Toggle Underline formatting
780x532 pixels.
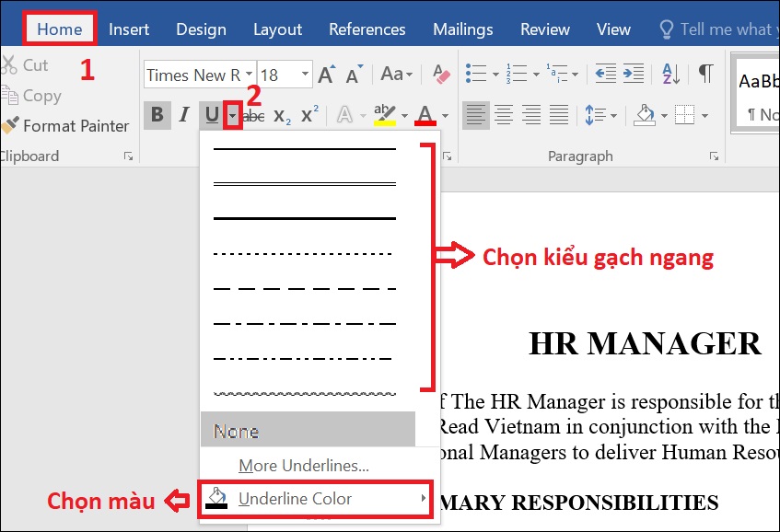[212, 115]
